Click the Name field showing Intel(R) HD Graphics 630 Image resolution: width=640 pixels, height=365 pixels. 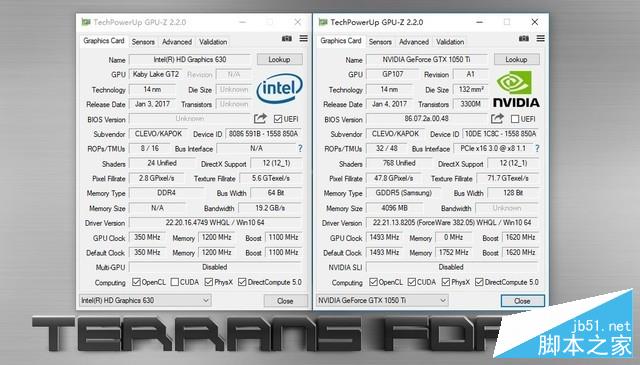(x=190, y=60)
